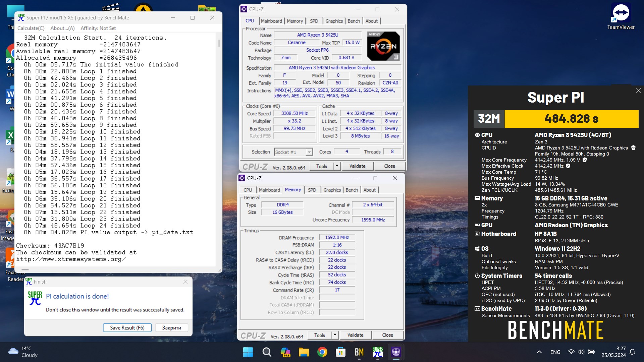
Task: Close the BenchMate Super PI result panel
Action: click(638, 91)
